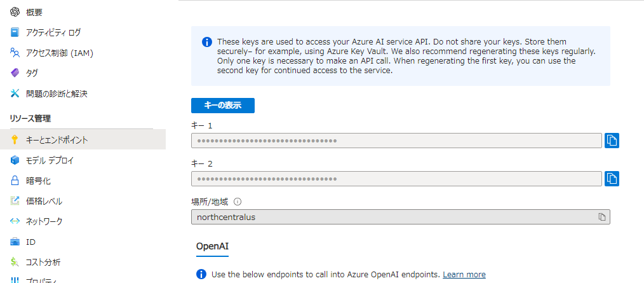Click the アクセス制御 (IAM) people icon
Viewport: 644px width, 283px height.
(x=15, y=53)
